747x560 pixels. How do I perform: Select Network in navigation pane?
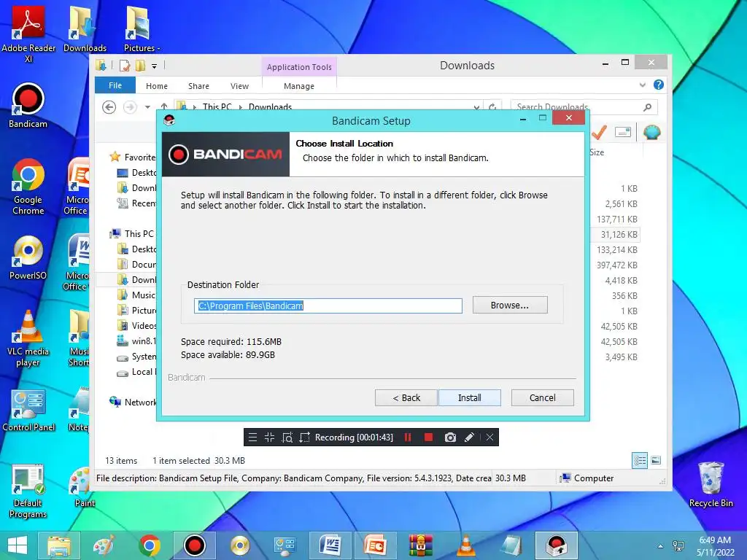[133, 402]
